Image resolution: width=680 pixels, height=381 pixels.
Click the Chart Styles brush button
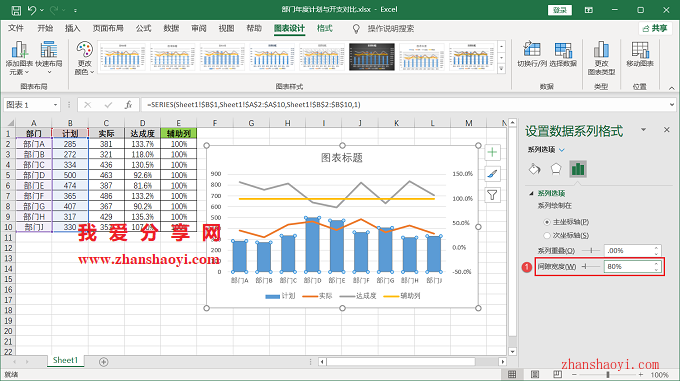[x=492, y=174]
